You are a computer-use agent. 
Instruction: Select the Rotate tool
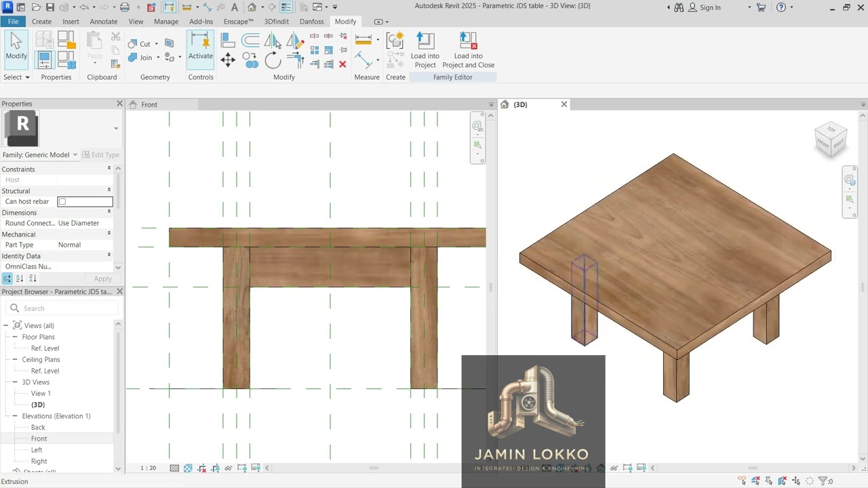[273, 61]
